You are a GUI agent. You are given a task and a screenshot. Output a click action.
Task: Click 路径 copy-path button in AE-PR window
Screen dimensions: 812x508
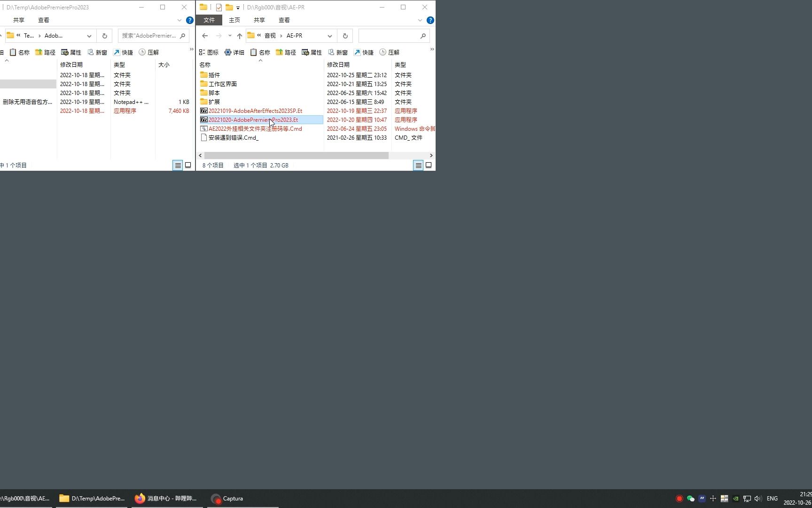(x=286, y=52)
